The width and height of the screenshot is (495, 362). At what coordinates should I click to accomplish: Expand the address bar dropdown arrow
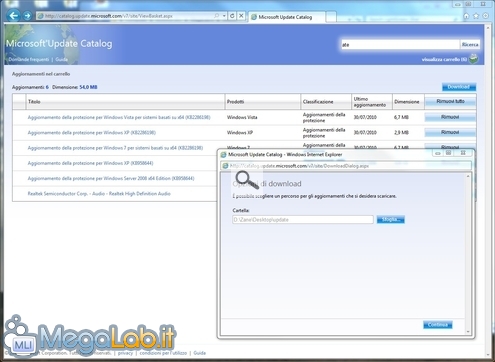click(224, 16)
